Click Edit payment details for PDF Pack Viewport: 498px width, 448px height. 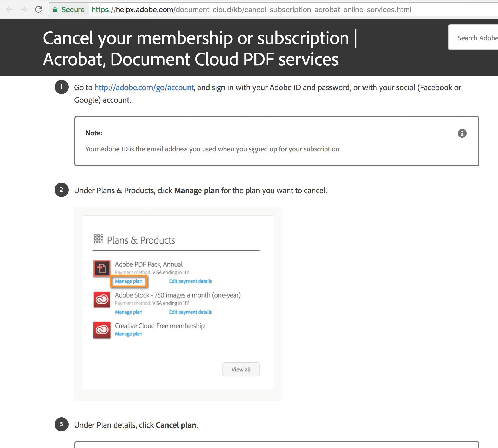pos(190,281)
